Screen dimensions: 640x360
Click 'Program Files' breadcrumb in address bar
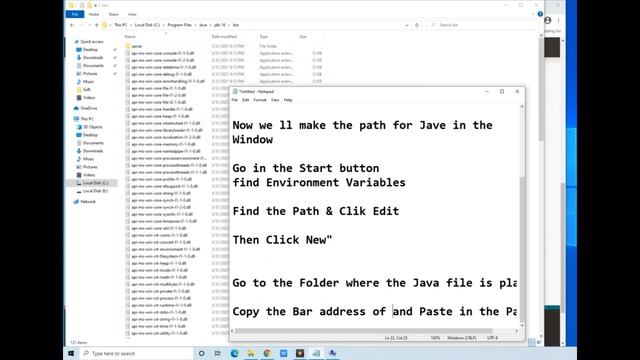coord(179,25)
